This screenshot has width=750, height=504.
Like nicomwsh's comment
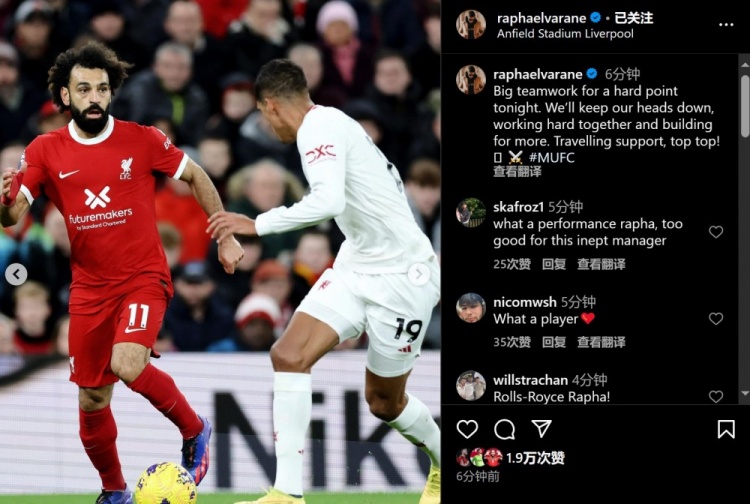pos(716,318)
